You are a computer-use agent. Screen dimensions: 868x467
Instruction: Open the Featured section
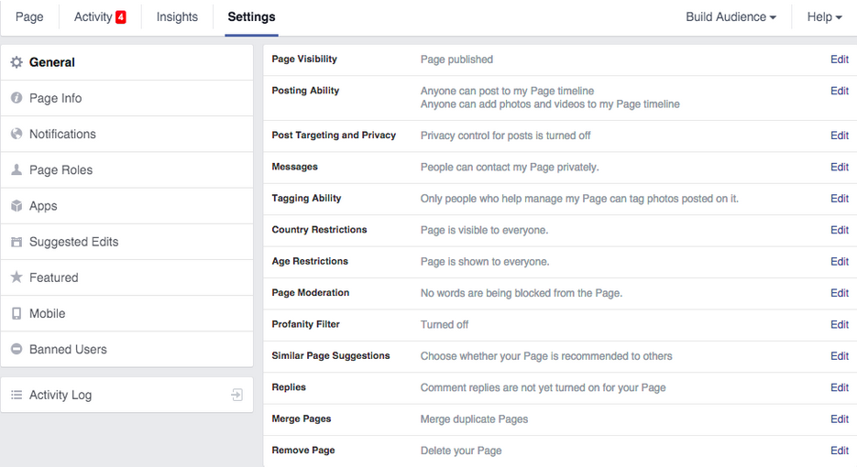(x=126, y=277)
